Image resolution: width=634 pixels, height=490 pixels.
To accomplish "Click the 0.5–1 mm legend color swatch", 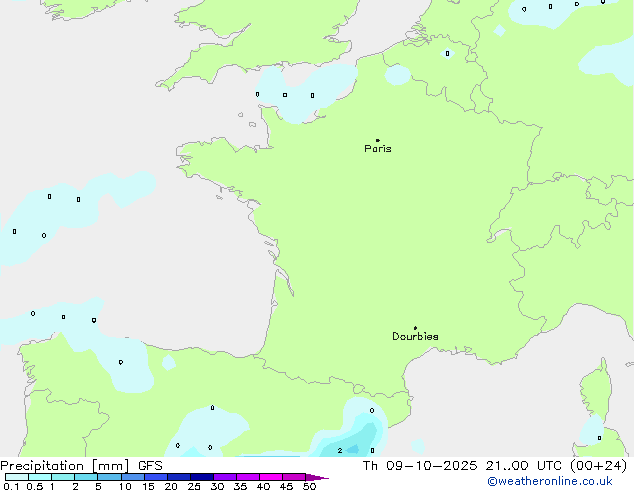I will 40,477.
